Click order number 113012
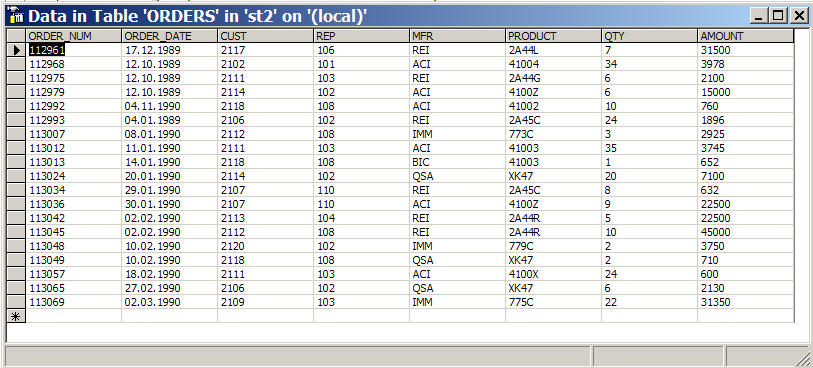Image resolution: width=813 pixels, height=368 pixels. [74, 148]
